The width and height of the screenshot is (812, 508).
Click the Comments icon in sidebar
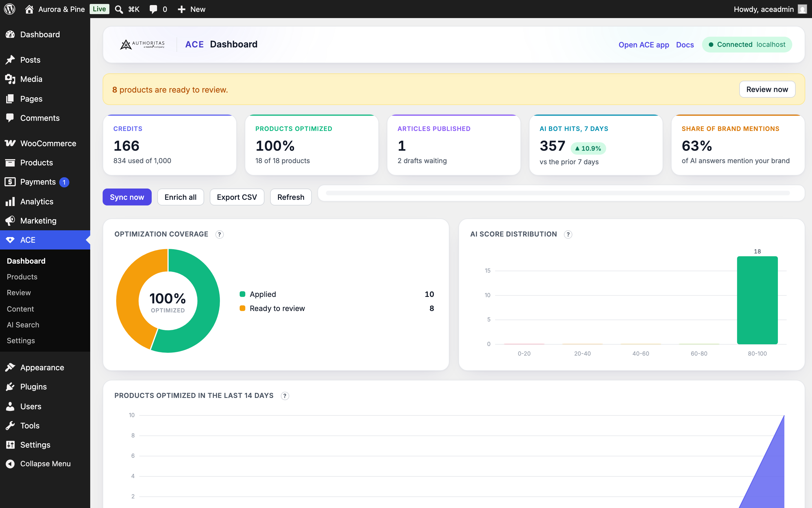coord(10,118)
